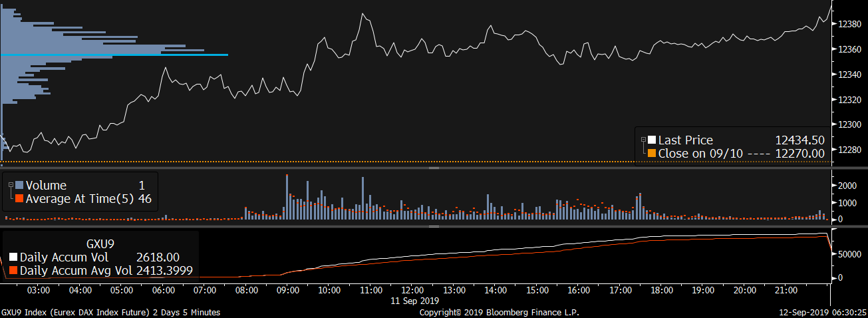Click the white Daily Accum Vol swatch
The width and height of the screenshot is (868, 318).
tap(14, 257)
